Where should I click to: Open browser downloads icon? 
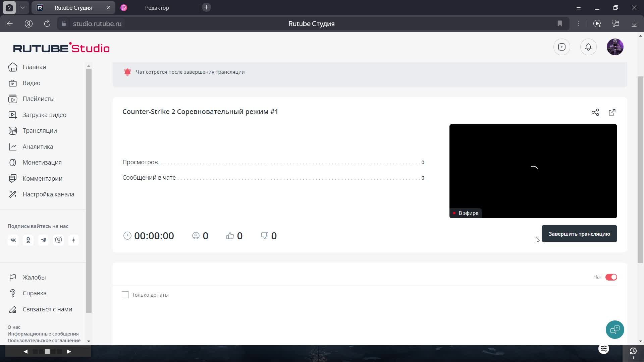pos(634,23)
